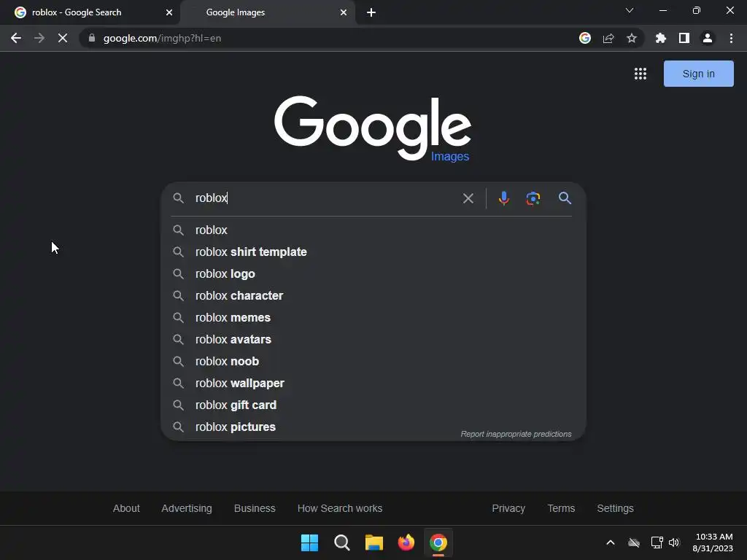Open How Search works link
The image size is (747, 560).
coord(340,508)
